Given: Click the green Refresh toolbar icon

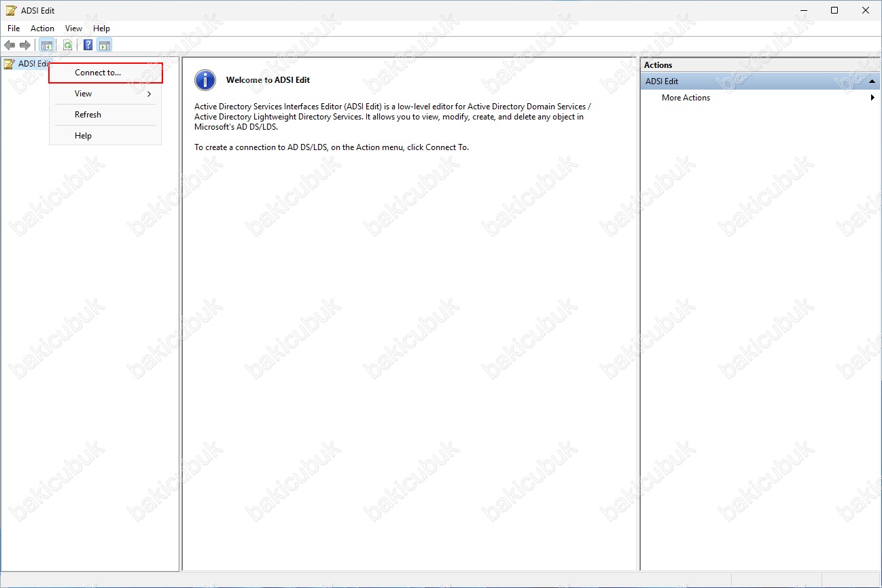Looking at the screenshot, I should tap(67, 45).
